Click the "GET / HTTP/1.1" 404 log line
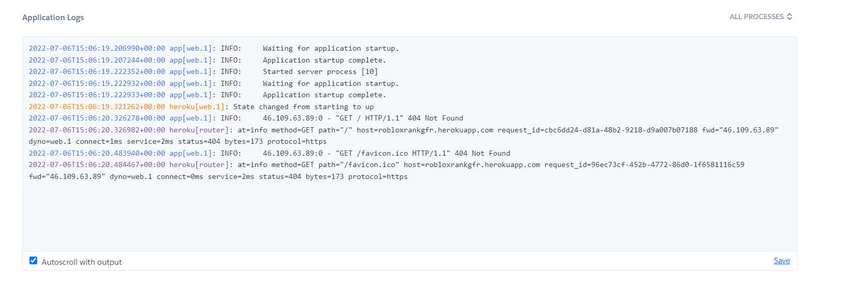The width and height of the screenshot is (868, 285). click(246, 118)
